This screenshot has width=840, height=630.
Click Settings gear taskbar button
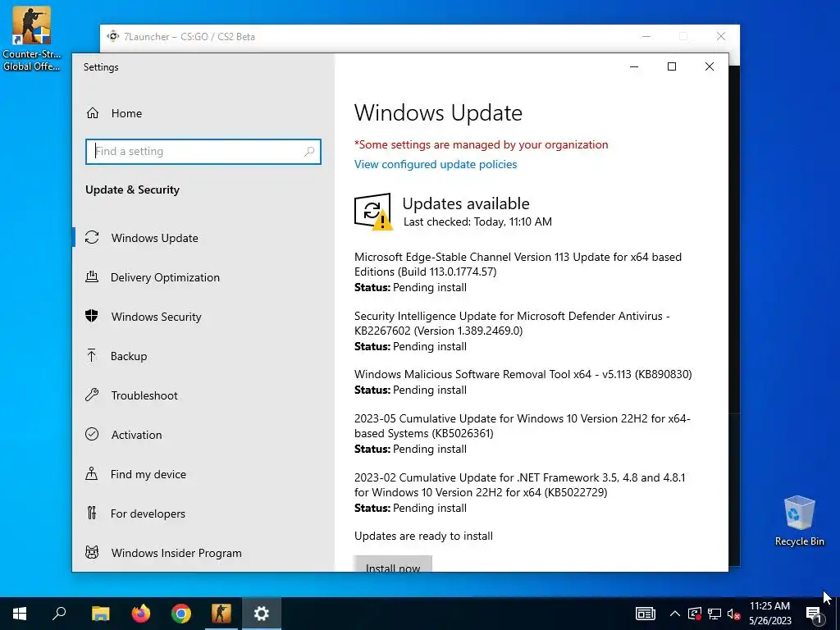point(262,614)
